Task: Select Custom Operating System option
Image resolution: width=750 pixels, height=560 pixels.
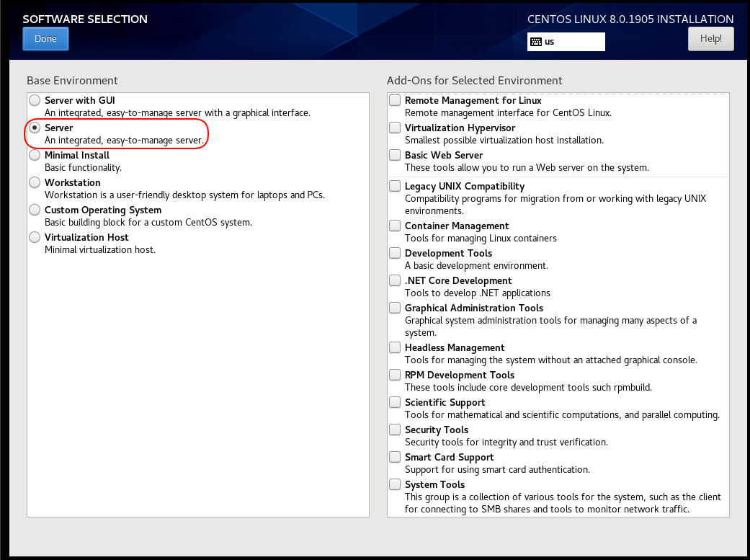Action: click(34, 210)
